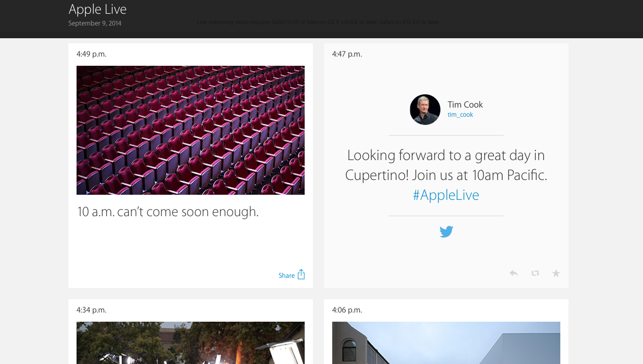This screenshot has height=364, width=643.
Task: Click the Share icon on the 4:49 p.m. post
Action: coord(301,274)
